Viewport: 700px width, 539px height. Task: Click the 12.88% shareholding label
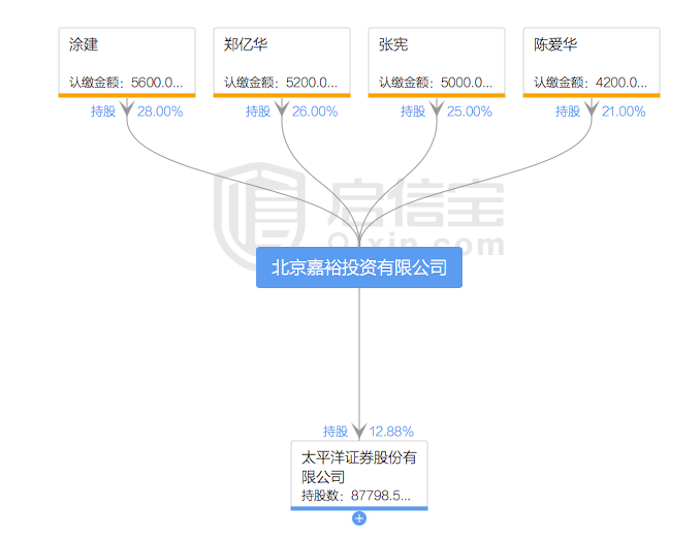(391, 431)
